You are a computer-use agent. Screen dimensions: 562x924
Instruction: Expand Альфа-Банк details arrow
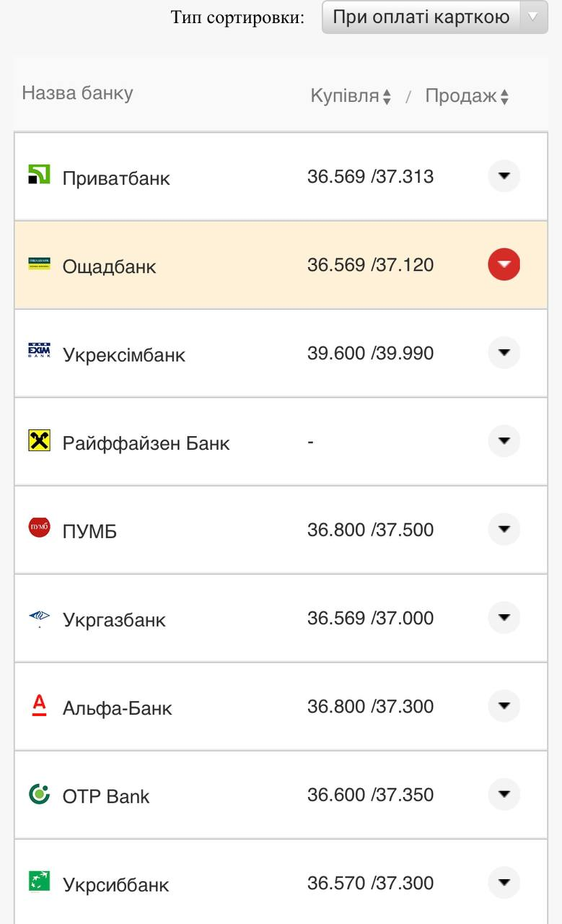click(504, 706)
